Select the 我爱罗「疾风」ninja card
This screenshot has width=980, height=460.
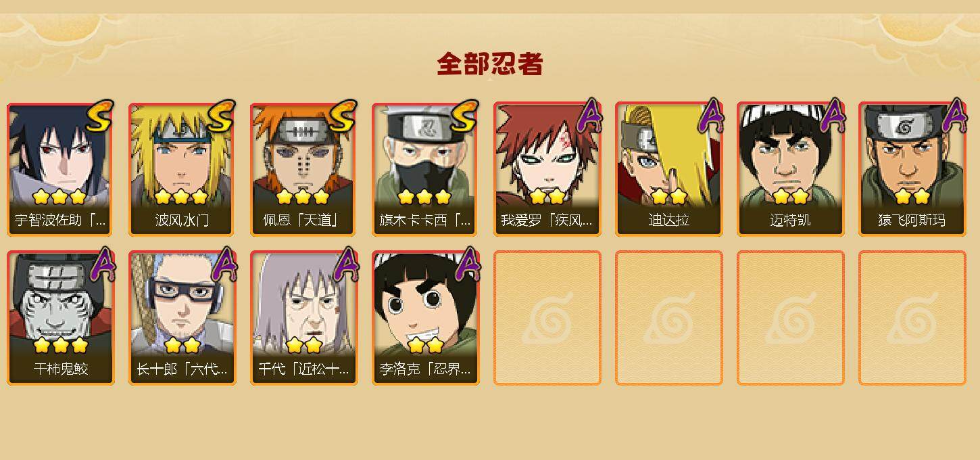(547, 169)
